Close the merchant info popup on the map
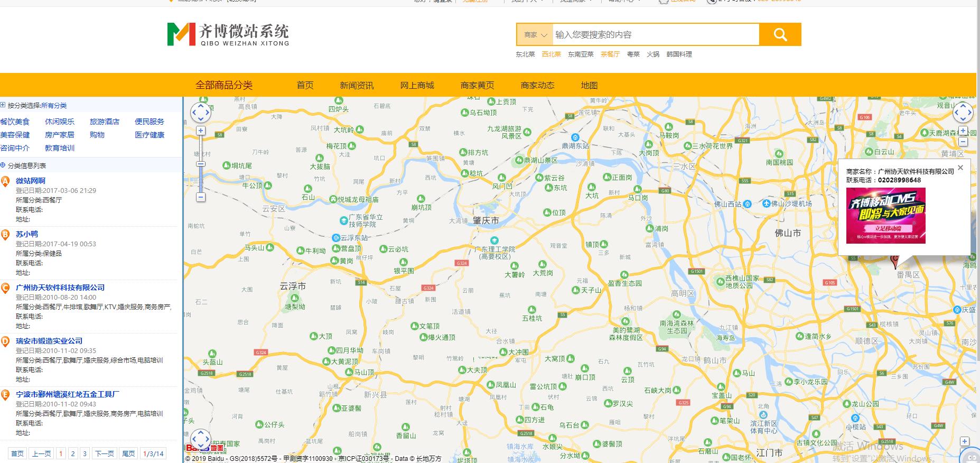Image resolution: width=980 pixels, height=463 pixels. coord(960,168)
